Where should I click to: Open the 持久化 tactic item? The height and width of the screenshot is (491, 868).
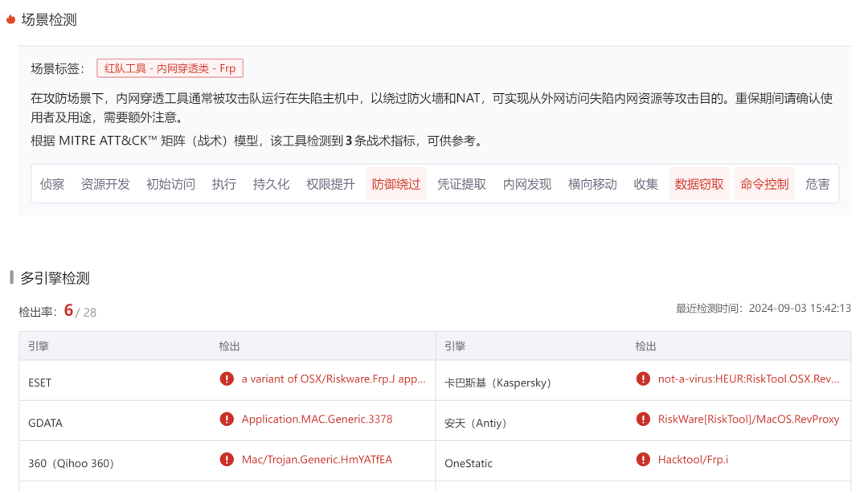271,184
